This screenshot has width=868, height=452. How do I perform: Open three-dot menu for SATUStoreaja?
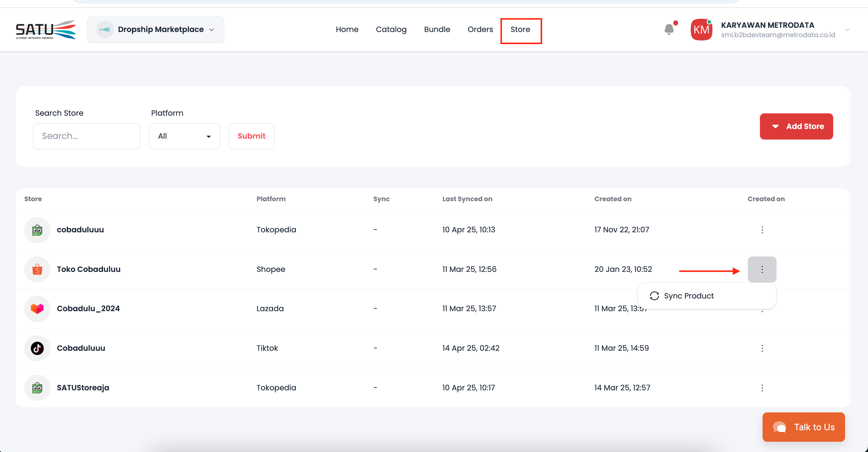[x=762, y=388]
